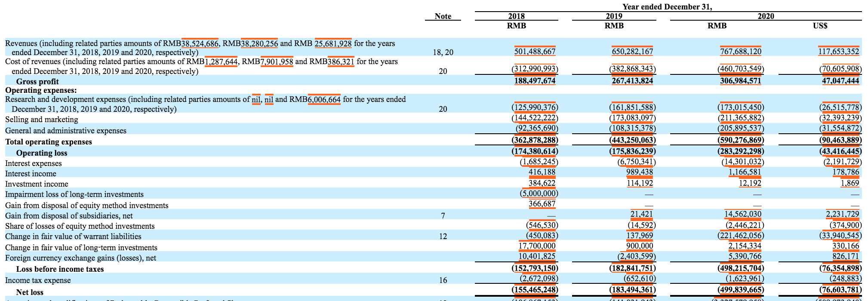This screenshot has width=868, height=301.
Task: Select US$ net loss (76,603,781)
Action: point(840,290)
